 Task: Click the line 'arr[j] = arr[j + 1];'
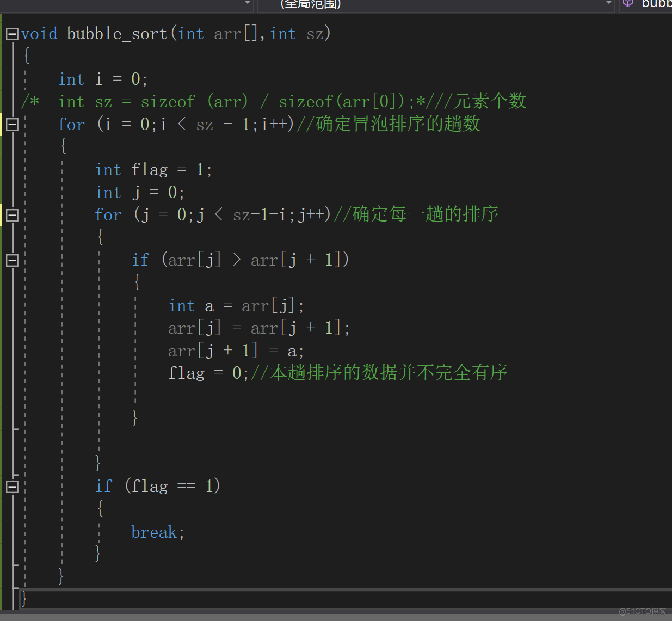(x=259, y=328)
